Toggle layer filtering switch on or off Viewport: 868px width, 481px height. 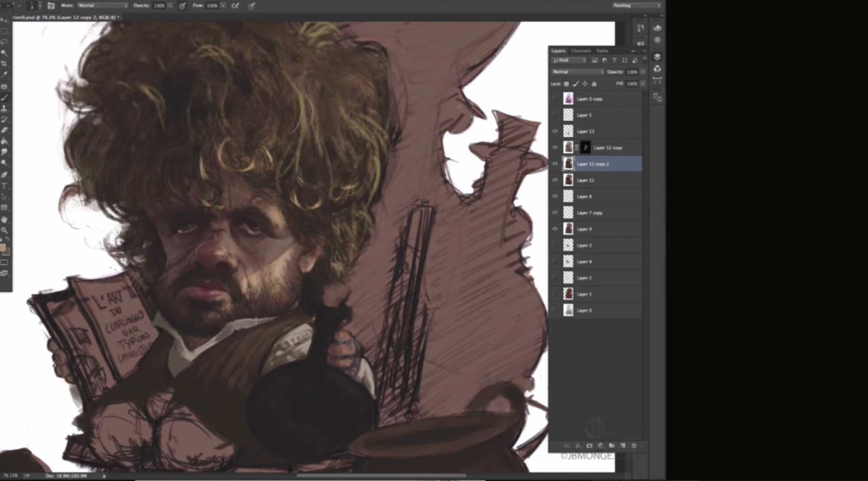(645, 60)
